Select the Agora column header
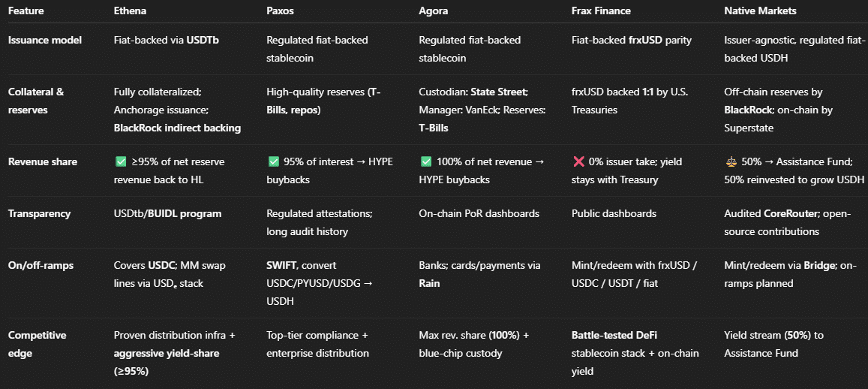The height and width of the screenshot is (389, 868). (x=432, y=11)
